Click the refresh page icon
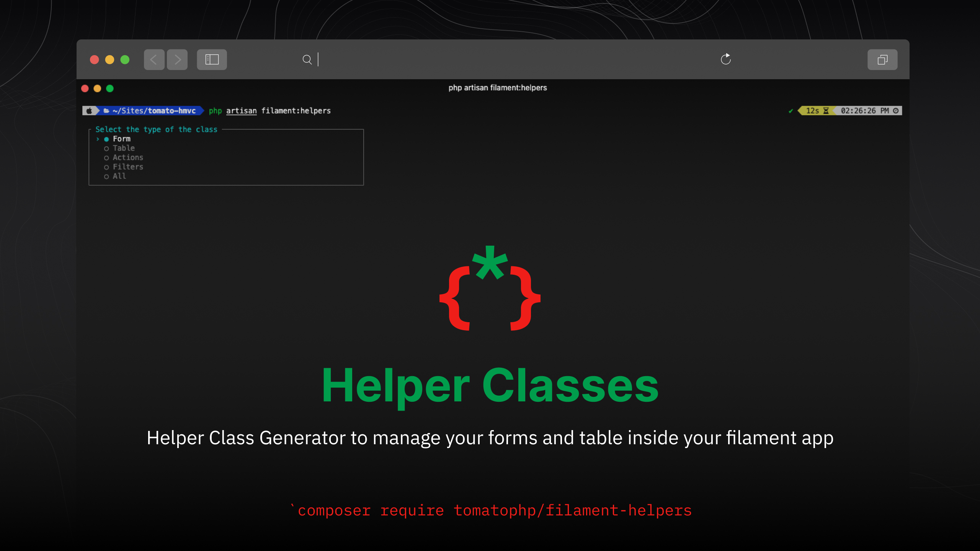The image size is (980, 551). 725,59
